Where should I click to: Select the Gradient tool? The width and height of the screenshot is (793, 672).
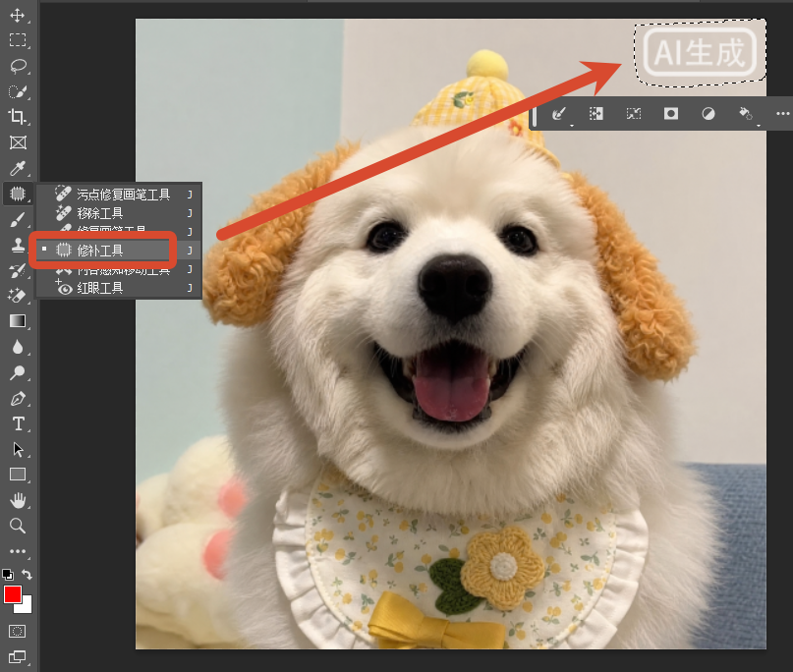(x=18, y=321)
